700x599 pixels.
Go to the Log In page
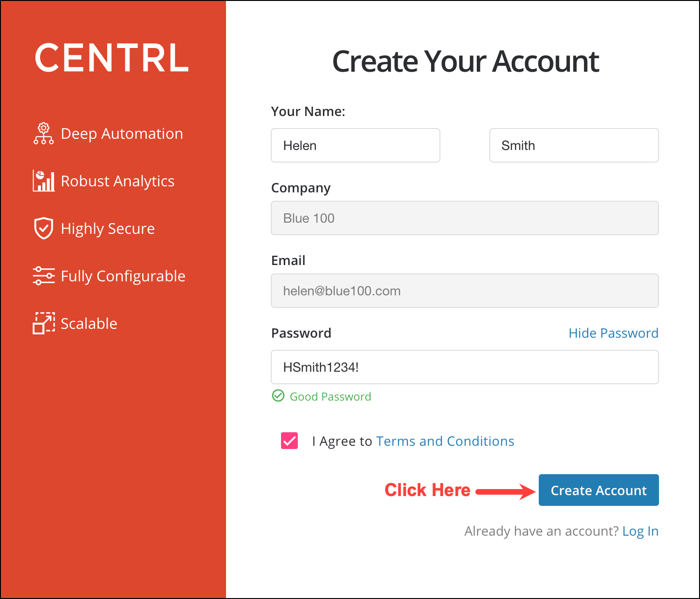[x=640, y=531]
